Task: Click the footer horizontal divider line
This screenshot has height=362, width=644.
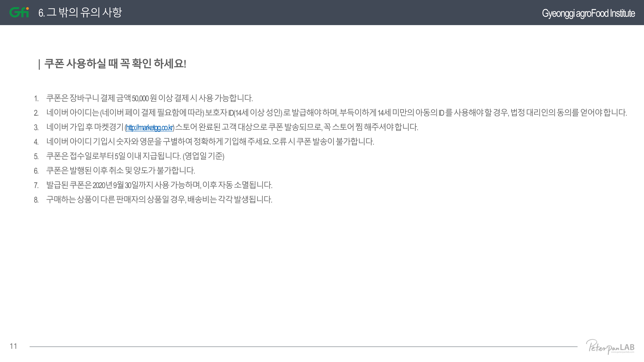Action: 303,347
